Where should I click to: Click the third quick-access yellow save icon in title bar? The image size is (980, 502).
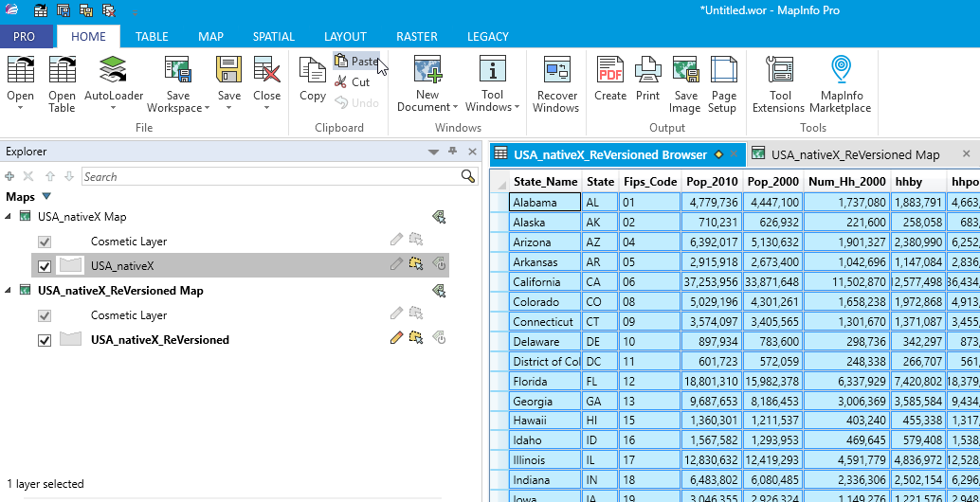(x=86, y=9)
